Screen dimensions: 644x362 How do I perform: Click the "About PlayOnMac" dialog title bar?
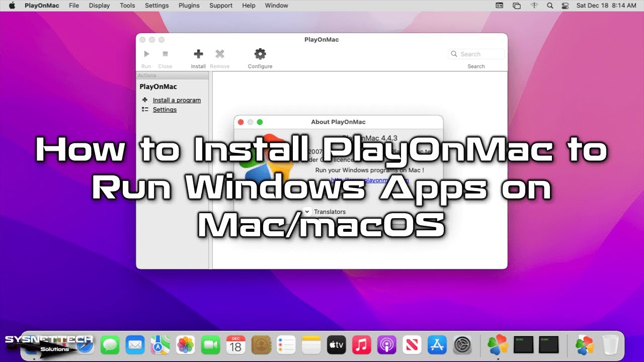339,122
